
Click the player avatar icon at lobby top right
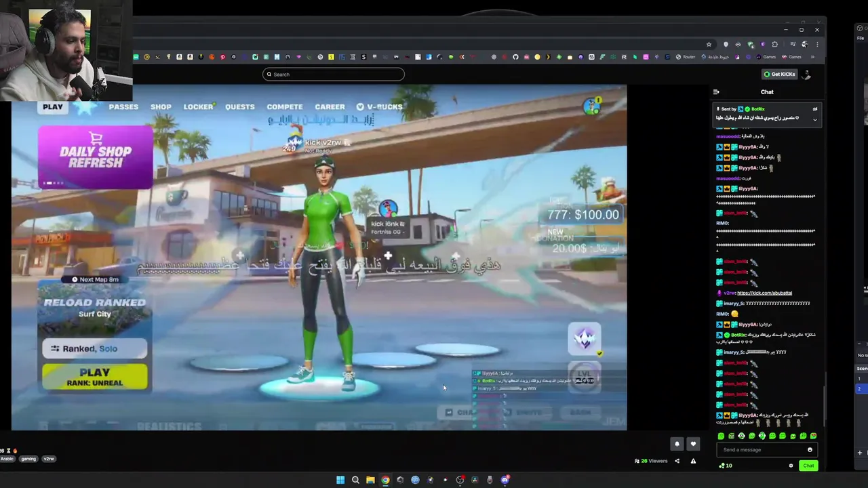point(593,106)
